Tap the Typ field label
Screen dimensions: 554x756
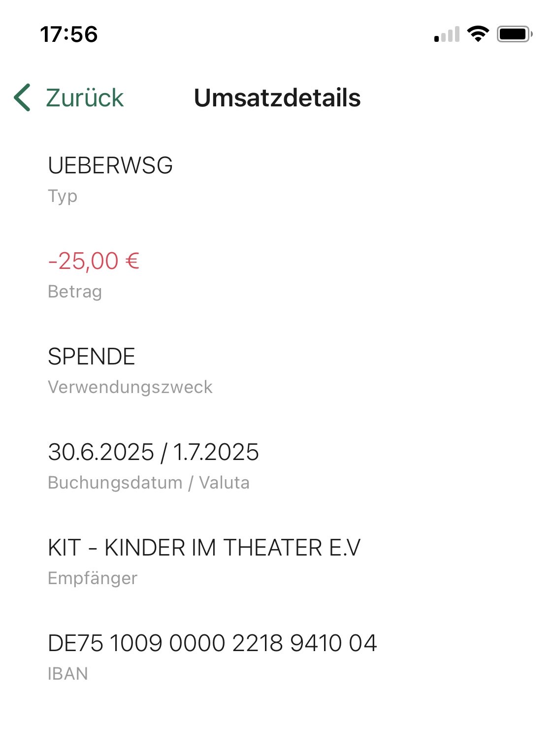pyautogui.click(x=63, y=196)
